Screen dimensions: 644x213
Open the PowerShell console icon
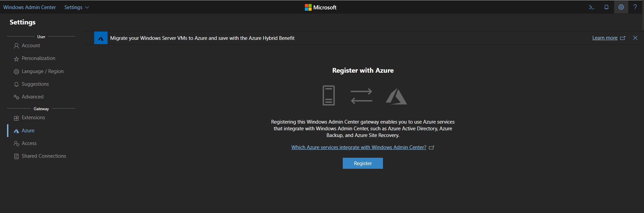tap(591, 7)
